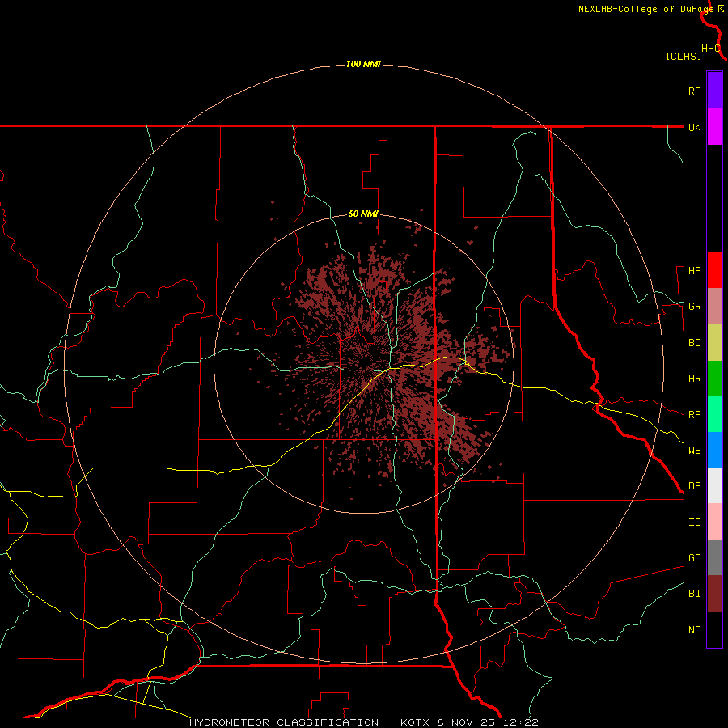Viewport: 728px width, 728px height.
Task: Click the HYDROMETEOR CLASSIFICATION KOTX title text
Action: (x=363, y=722)
